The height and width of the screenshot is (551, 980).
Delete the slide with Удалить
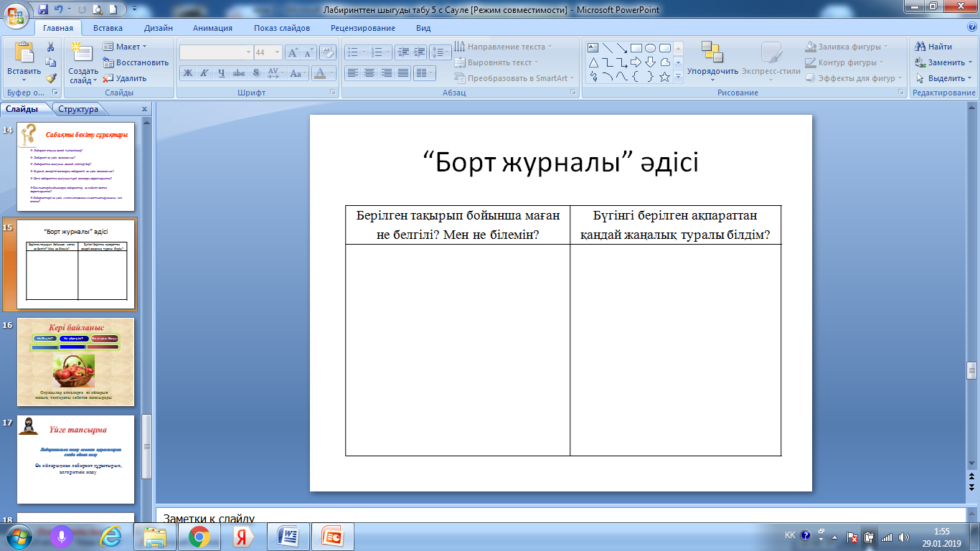125,78
